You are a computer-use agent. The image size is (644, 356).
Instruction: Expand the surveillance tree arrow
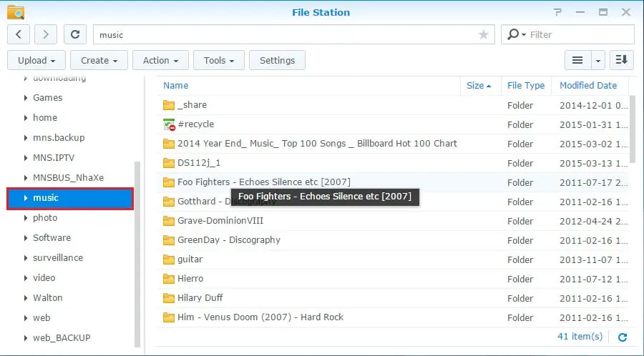tap(26, 258)
